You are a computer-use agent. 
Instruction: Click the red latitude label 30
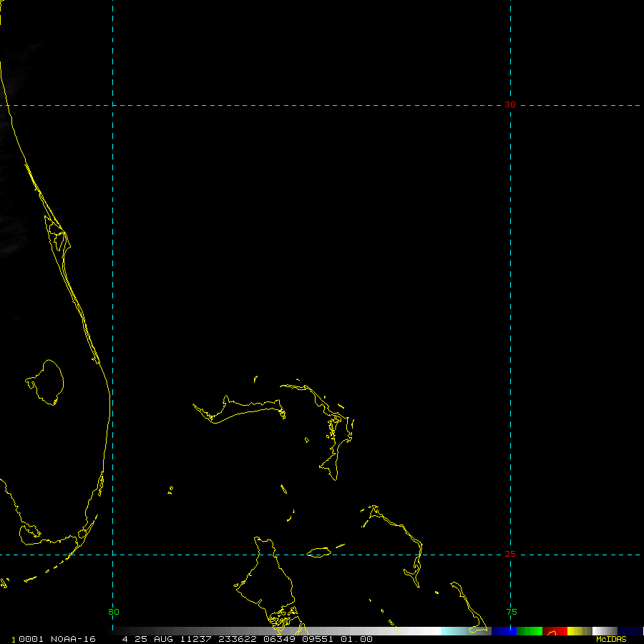tap(509, 104)
